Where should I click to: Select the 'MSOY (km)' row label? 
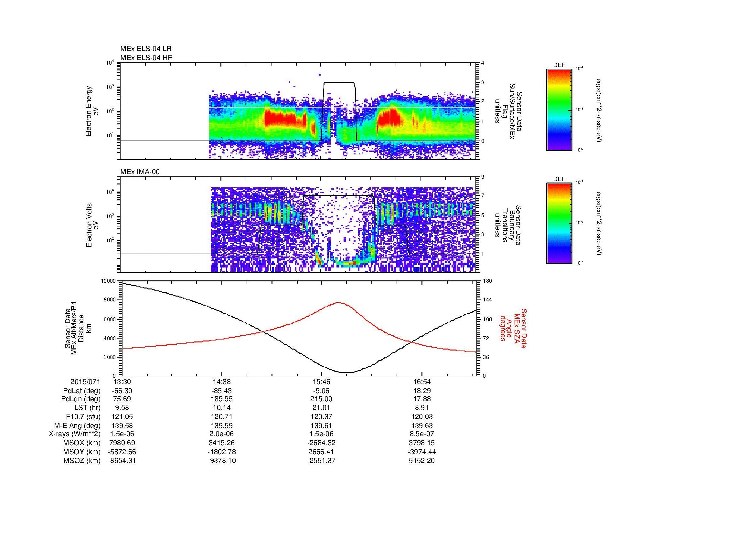click(x=82, y=452)
